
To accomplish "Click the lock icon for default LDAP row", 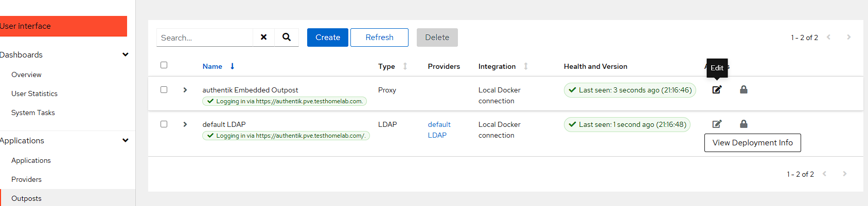I will pos(743,124).
